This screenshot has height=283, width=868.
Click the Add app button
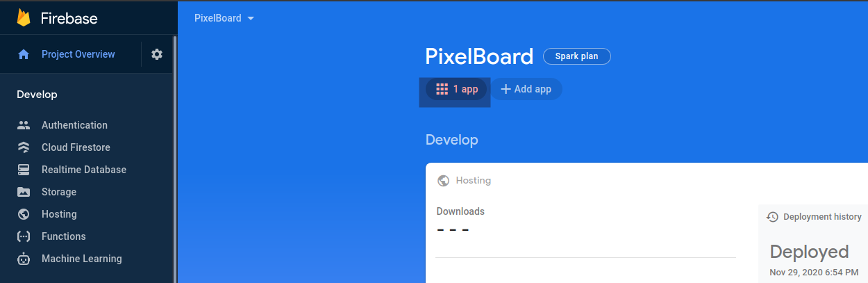click(526, 89)
